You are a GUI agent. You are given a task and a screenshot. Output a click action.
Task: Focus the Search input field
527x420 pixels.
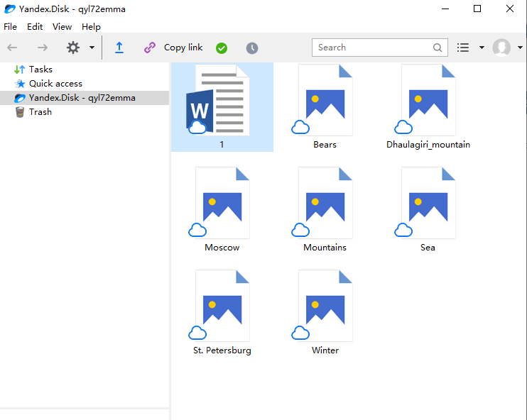tap(380, 48)
